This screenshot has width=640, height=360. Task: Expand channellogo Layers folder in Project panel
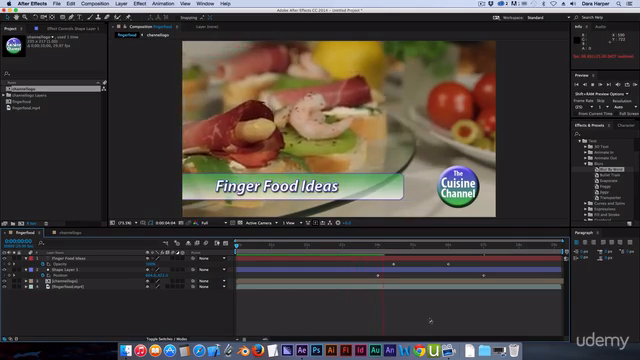point(4,95)
